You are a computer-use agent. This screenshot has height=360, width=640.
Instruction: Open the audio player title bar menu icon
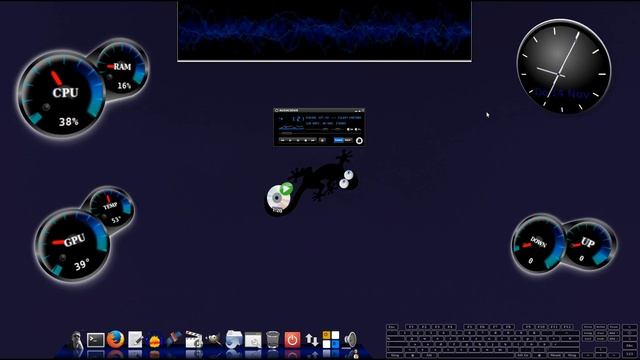(x=276, y=110)
